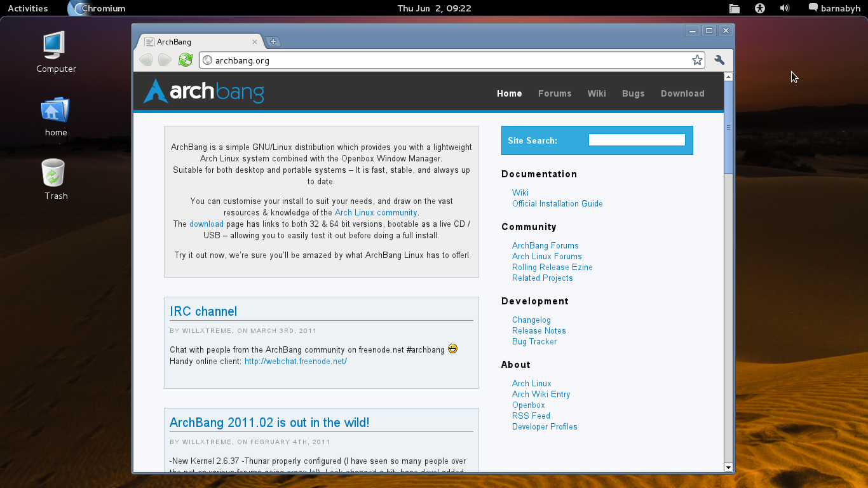This screenshot has width=868, height=488.
Task: Open the Official Installation Guide link
Action: click(557, 203)
